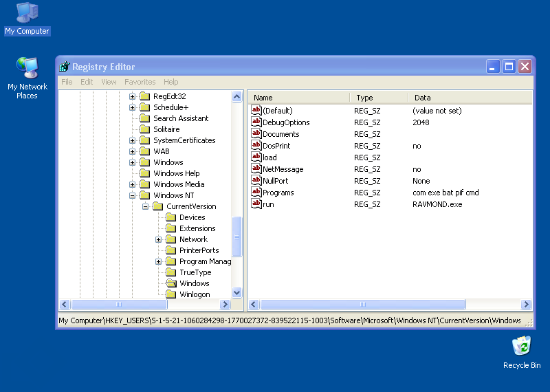The image size is (550, 392).
Task: Collapse the Windows NT key
Action: coord(132,195)
